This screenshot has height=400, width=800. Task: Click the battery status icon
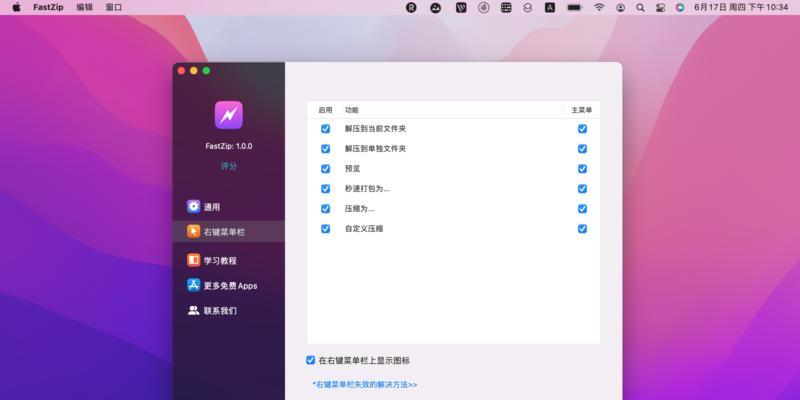pyautogui.click(x=575, y=8)
